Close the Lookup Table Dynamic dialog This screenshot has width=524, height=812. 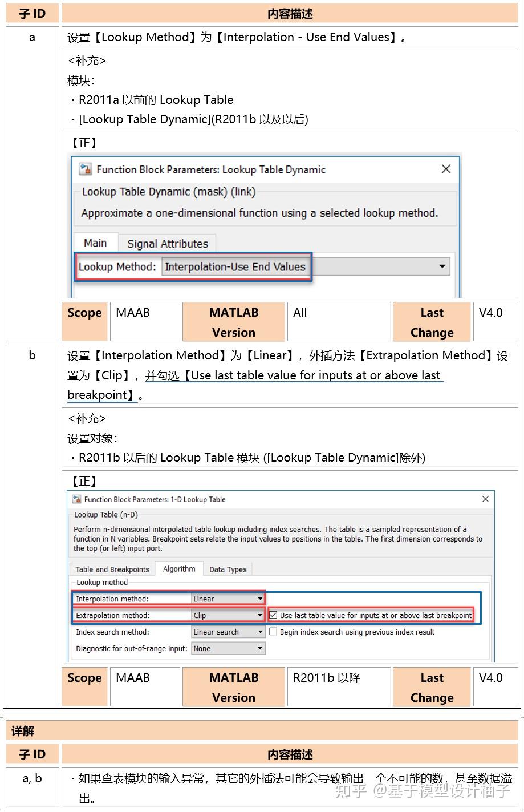click(446, 169)
